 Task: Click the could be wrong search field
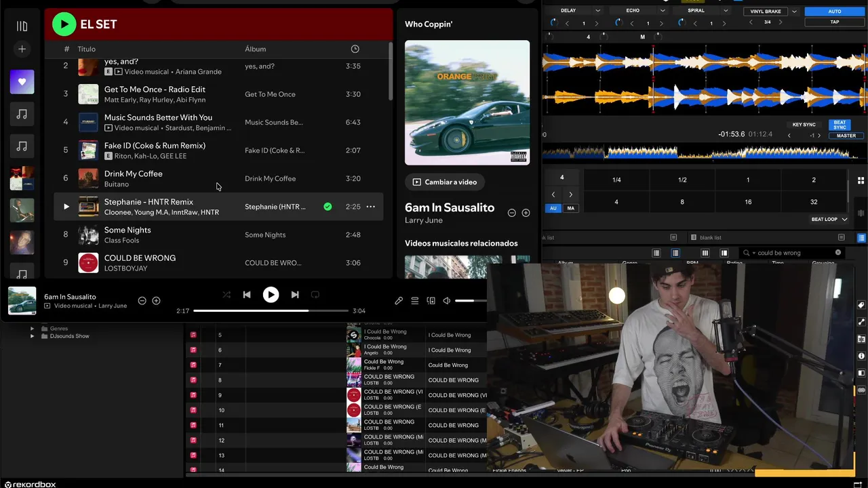793,253
